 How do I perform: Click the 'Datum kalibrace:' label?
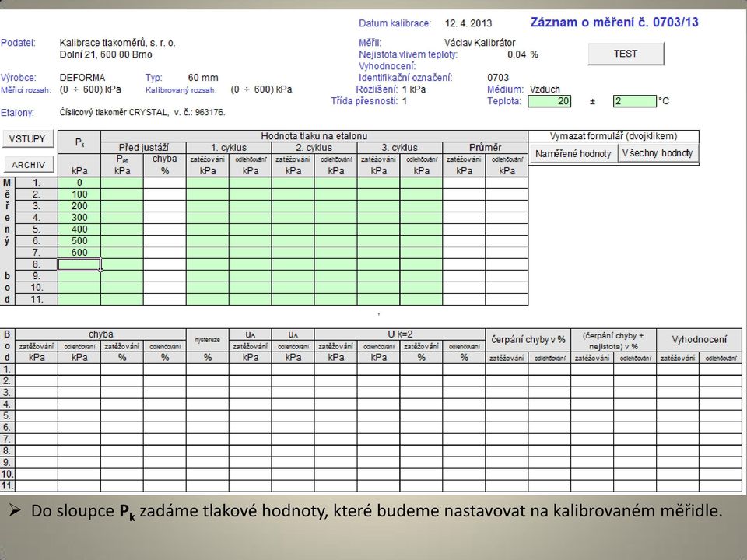tap(395, 23)
